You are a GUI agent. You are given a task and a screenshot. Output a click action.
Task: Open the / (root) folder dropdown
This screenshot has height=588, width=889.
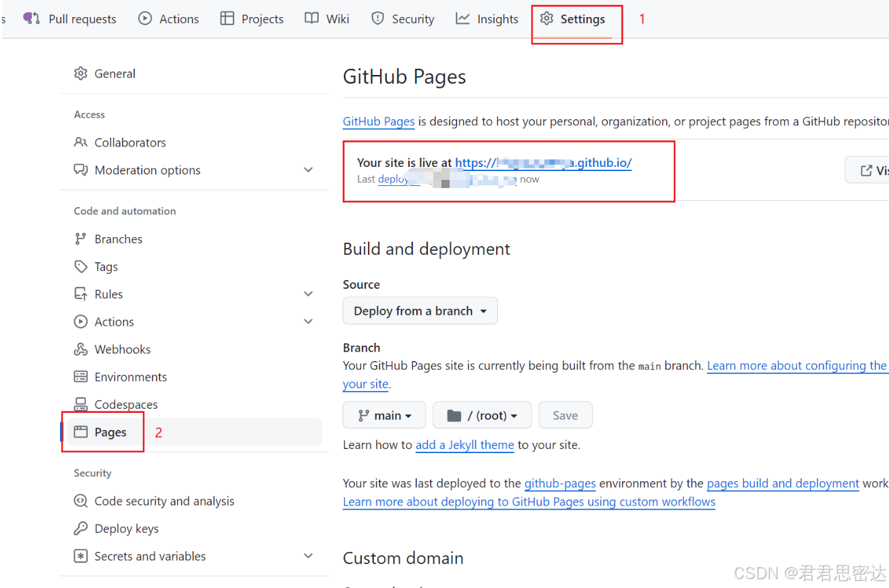coord(482,415)
